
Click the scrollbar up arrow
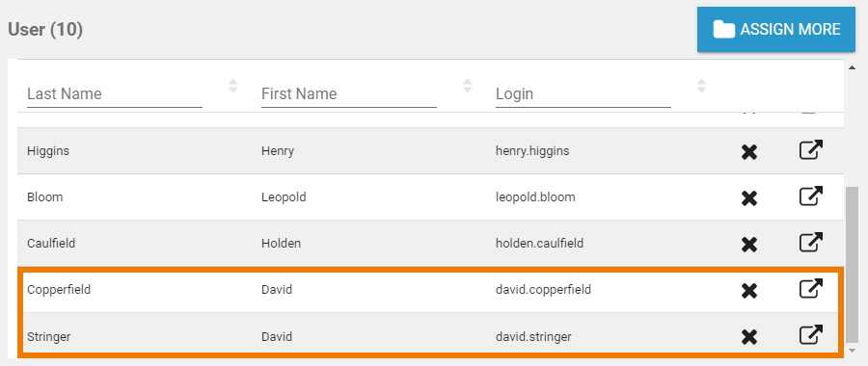tap(852, 67)
